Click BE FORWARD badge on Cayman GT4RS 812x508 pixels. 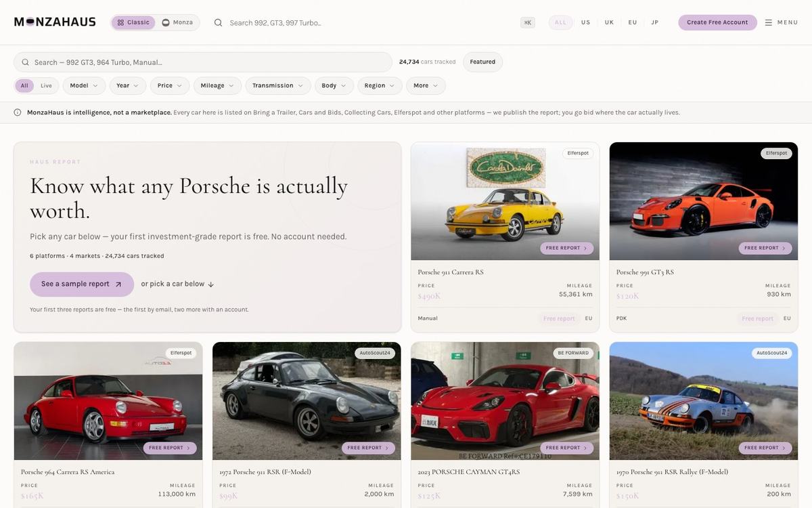573,353
